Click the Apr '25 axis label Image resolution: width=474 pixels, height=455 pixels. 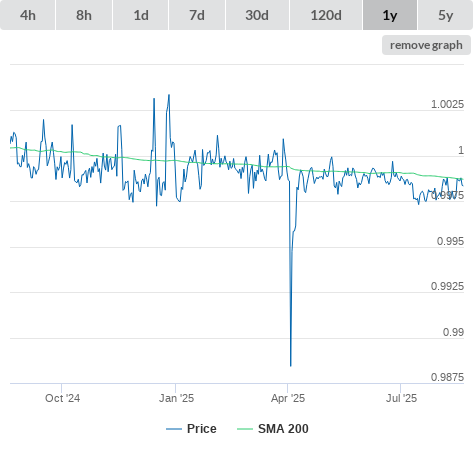click(288, 398)
